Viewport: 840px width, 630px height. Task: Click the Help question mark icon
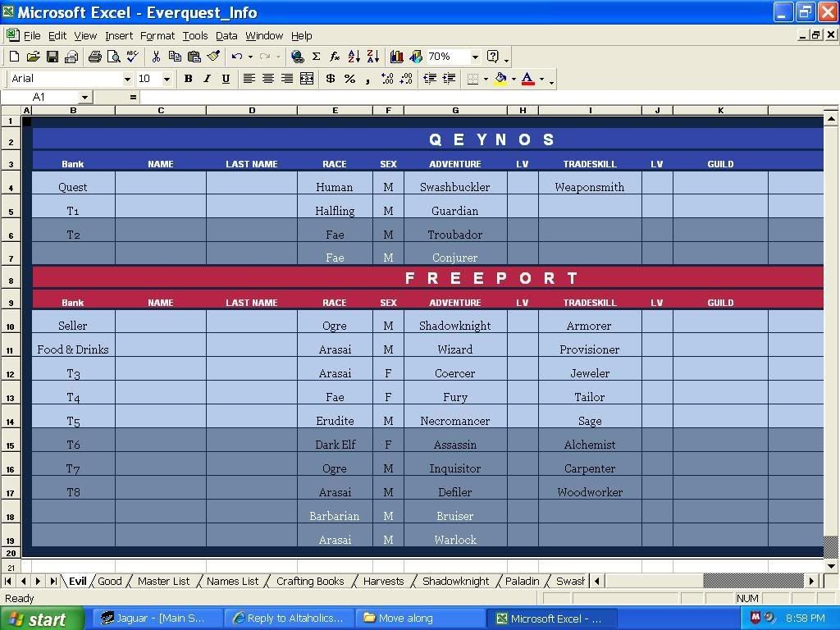(x=493, y=57)
